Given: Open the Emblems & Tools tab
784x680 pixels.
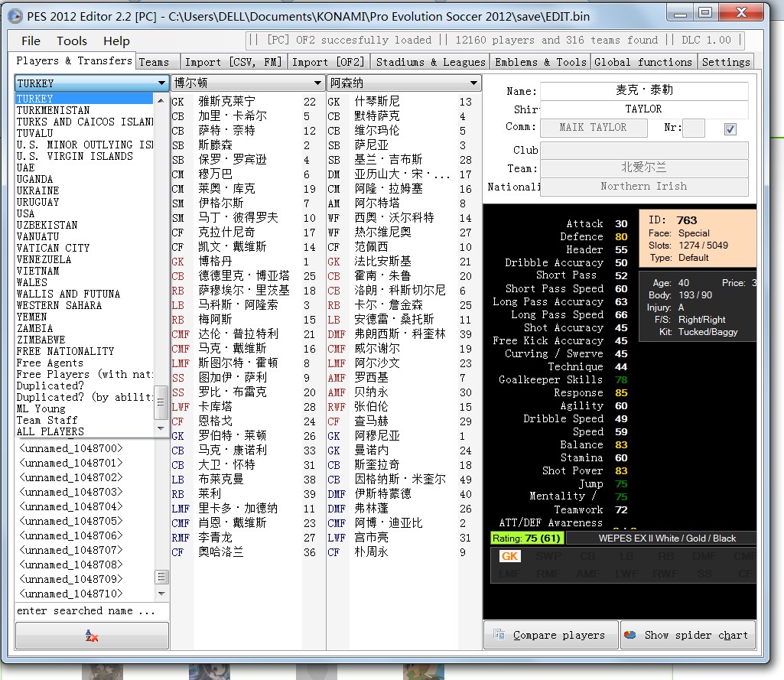Looking at the screenshot, I should point(541,62).
